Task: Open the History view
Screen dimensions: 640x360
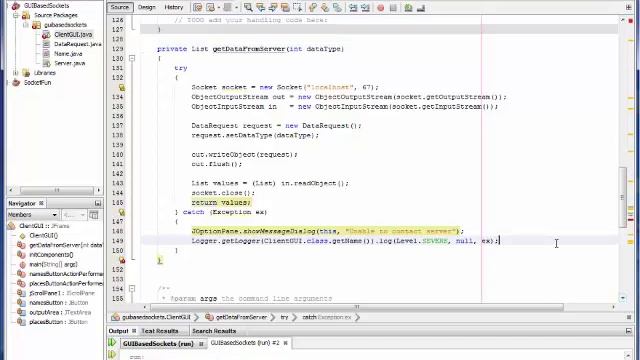Action: click(x=173, y=7)
